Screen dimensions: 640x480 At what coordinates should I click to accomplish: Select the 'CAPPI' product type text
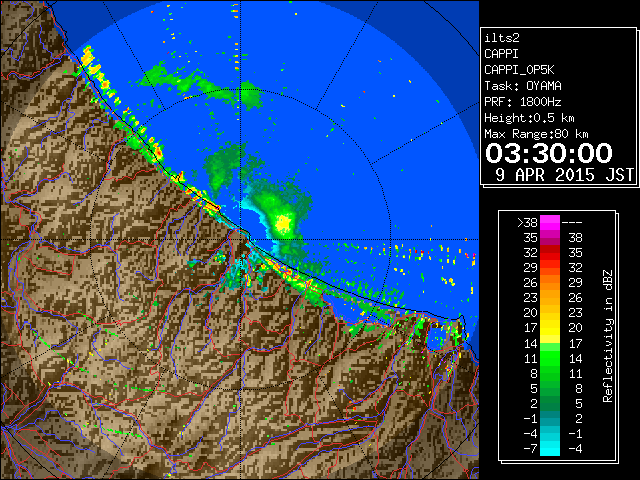click(501, 54)
